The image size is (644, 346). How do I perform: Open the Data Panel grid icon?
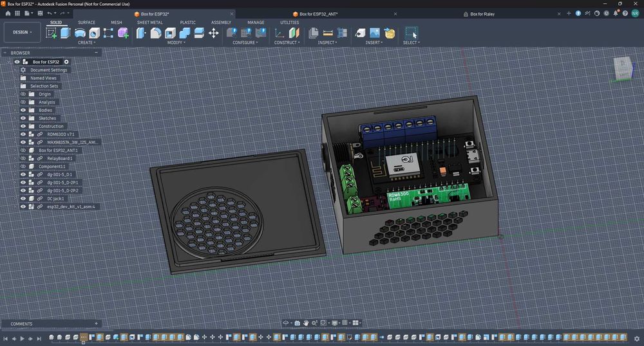point(17,14)
